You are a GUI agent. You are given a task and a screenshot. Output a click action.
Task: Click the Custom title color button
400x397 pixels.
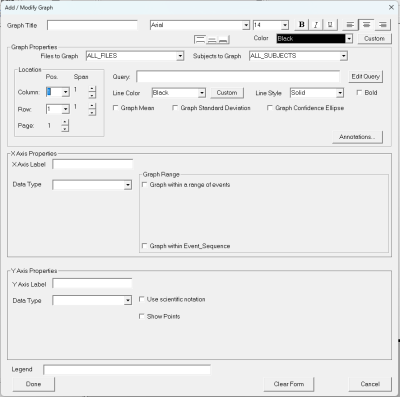pyautogui.click(x=374, y=39)
